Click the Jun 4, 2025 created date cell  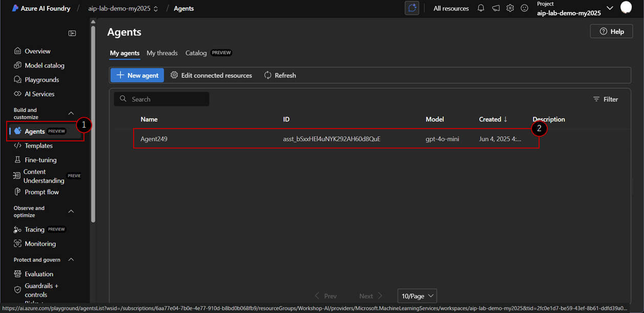coord(500,139)
